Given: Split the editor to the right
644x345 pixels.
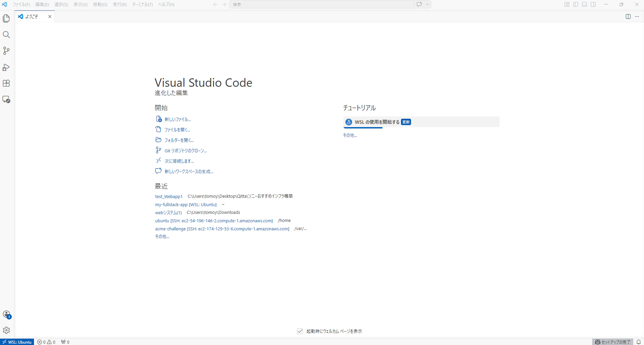Looking at the screenshot, I should (x=628, y=16).
